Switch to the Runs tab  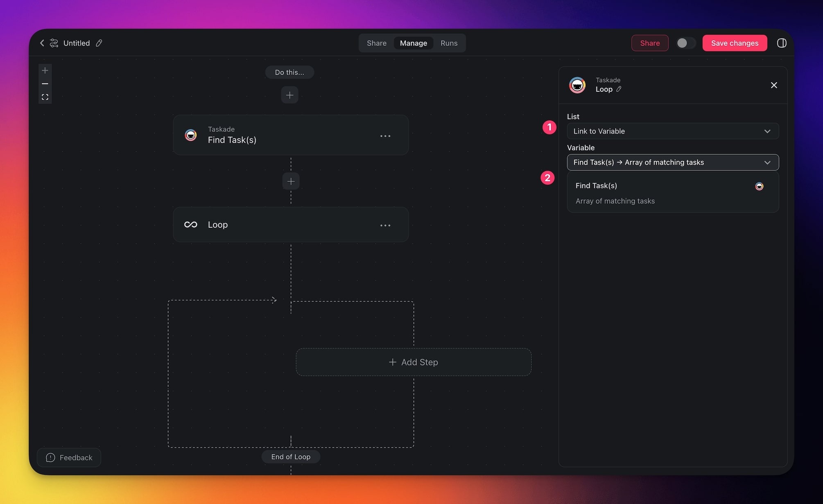click(x=449, y=43)
